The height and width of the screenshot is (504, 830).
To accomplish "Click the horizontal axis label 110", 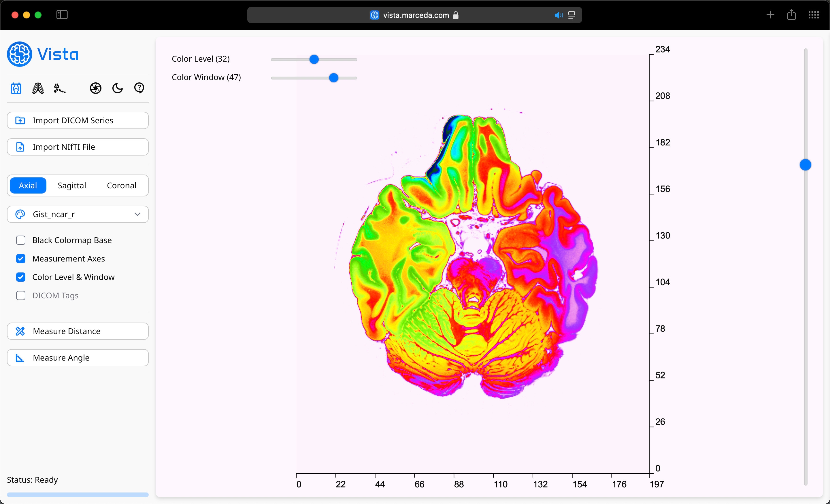I will pos(501,484).
